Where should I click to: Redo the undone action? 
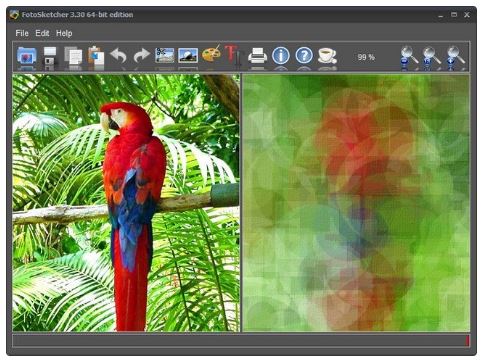tap(142, 56)
